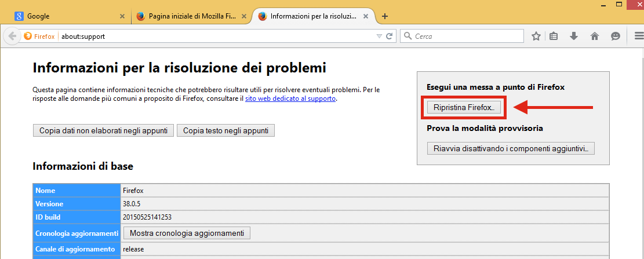Reload the current page
The height and width of the screenshot is (259, 644).
pos(390,36)
